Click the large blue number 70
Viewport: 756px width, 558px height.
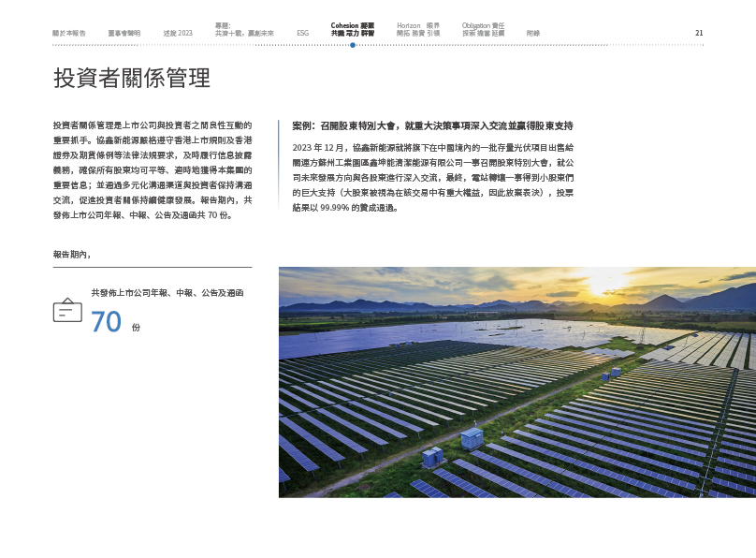pos(106,322)
